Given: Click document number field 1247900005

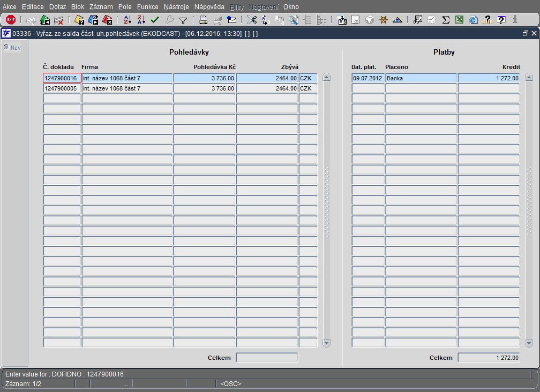Looking at the screenshot, I should (x=62, y=88).
